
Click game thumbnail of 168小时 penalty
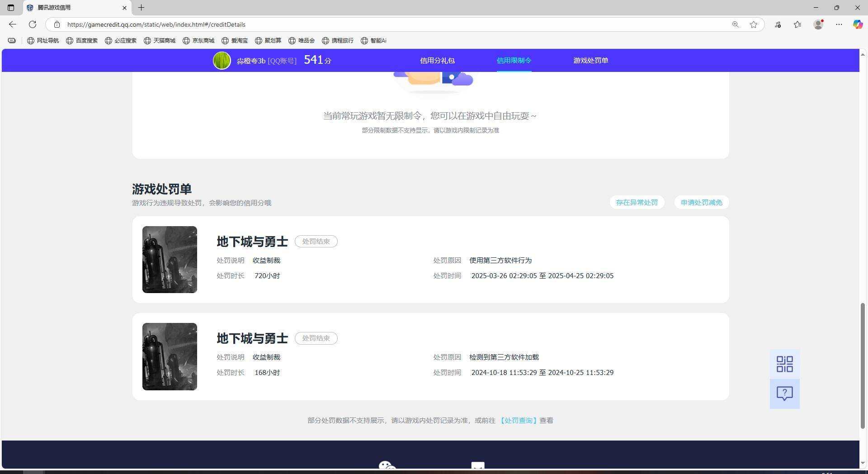(x=170, y=356)
